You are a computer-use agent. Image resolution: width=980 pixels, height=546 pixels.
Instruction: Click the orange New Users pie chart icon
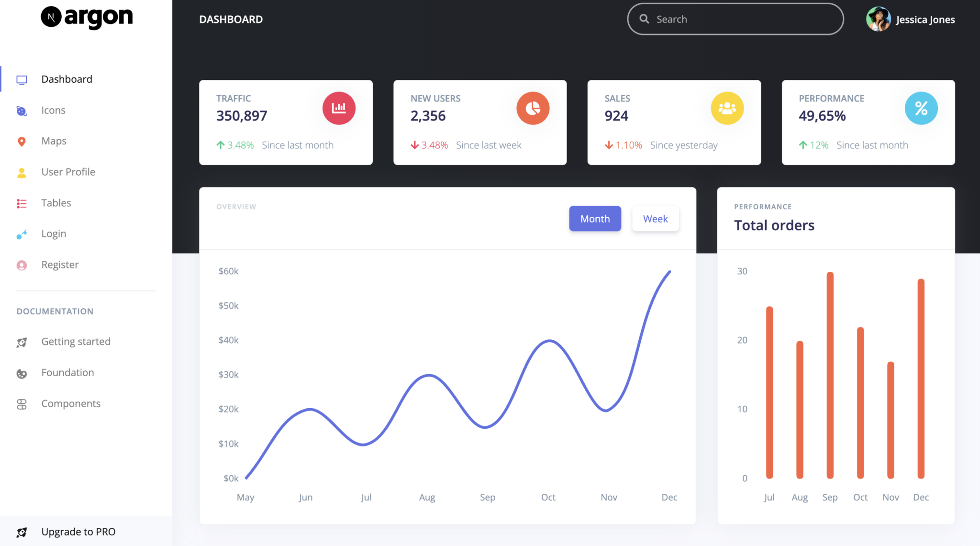click(x=533, y=108)
